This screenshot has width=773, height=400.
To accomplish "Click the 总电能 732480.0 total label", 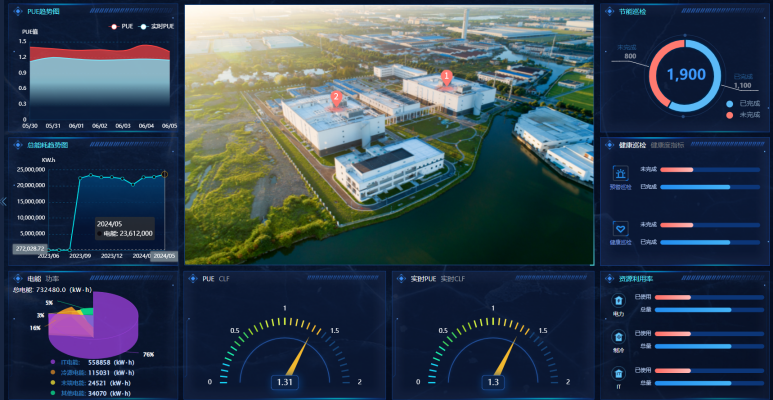I will coord(52,289).
